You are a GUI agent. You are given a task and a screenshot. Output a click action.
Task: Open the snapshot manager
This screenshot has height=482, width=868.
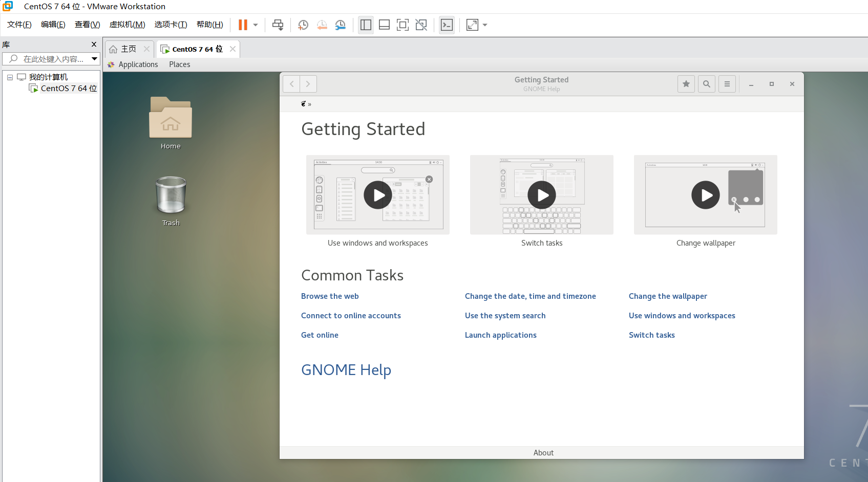tap(341, 25)
